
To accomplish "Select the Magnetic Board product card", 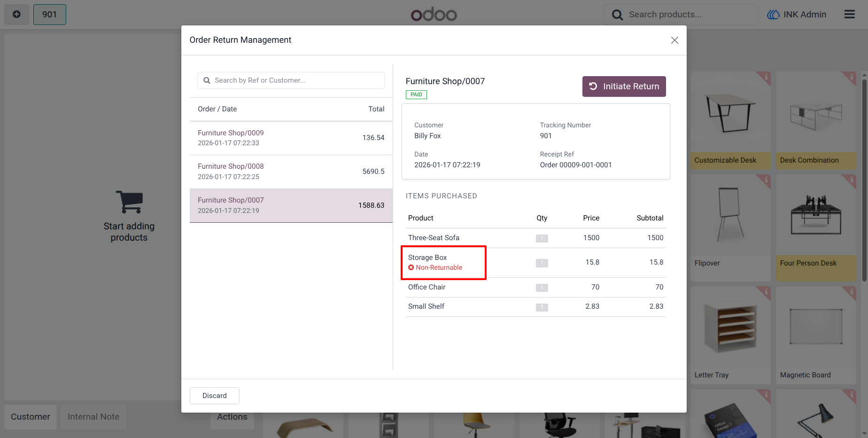I will click(x=816, y=335).
